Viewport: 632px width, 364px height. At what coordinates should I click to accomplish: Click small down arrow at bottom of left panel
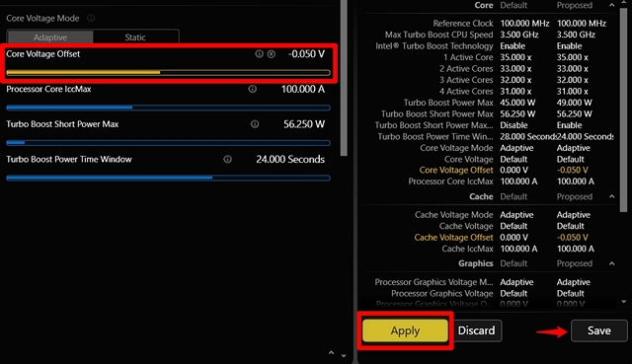point(344,356)
